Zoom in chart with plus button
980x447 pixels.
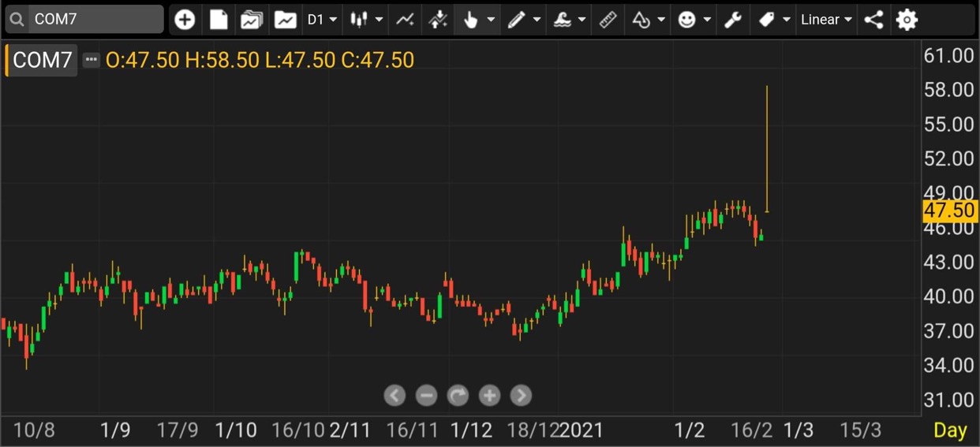tap(489, 396)
